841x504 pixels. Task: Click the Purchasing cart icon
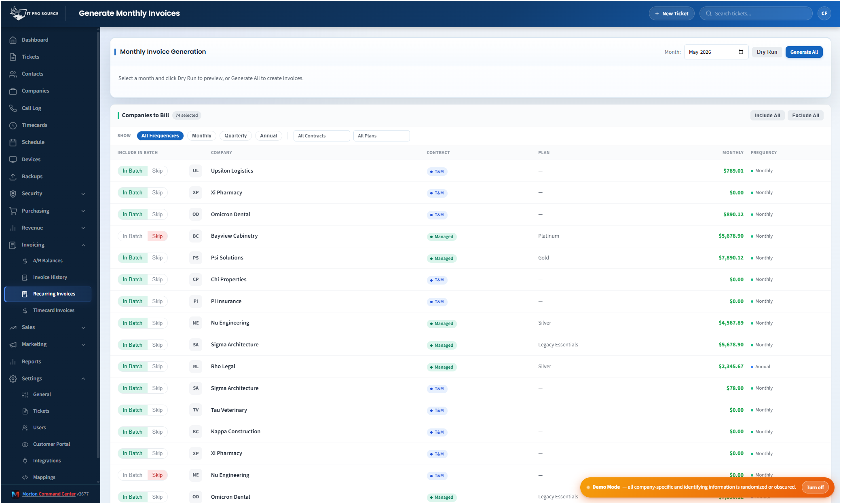tap(13, 211)
